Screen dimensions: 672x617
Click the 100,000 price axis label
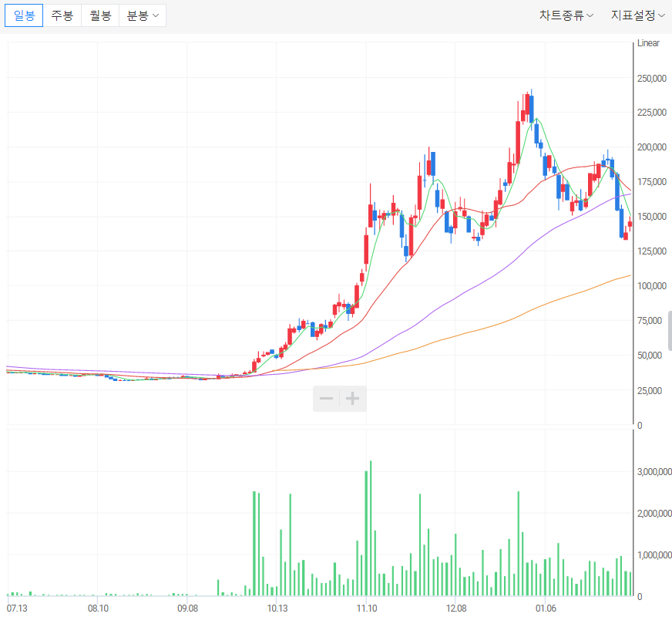coord(651,286)
